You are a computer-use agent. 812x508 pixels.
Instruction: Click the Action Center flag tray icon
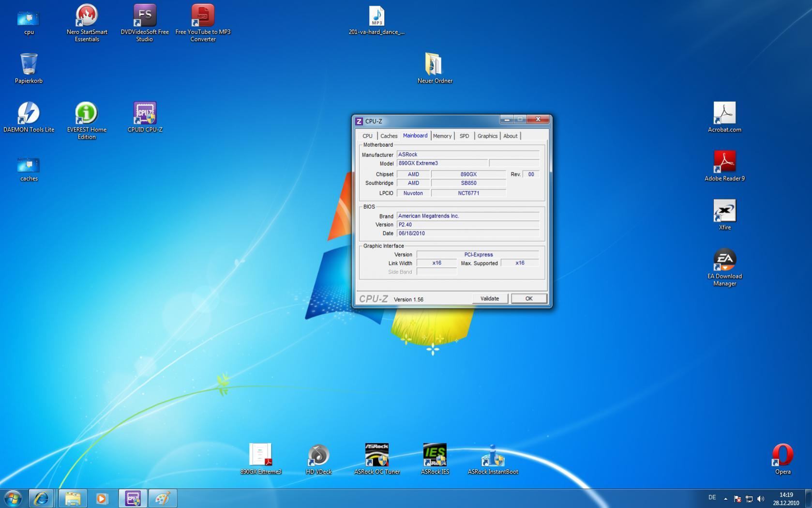pyautogui.click(x=737, y=498)
